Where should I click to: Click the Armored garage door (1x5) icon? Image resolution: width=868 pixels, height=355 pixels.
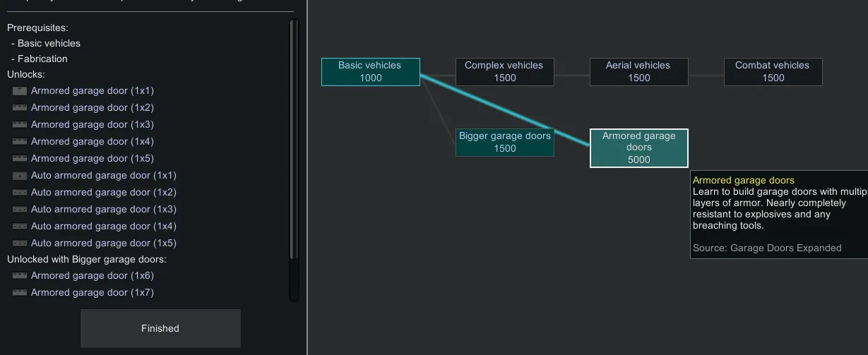(20, 159)
